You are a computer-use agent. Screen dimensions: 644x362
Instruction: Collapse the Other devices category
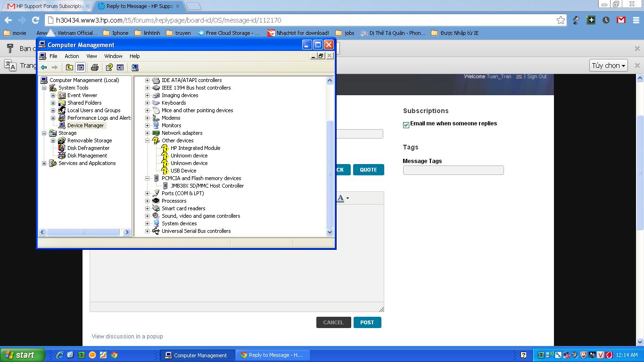tap(148, 140)
